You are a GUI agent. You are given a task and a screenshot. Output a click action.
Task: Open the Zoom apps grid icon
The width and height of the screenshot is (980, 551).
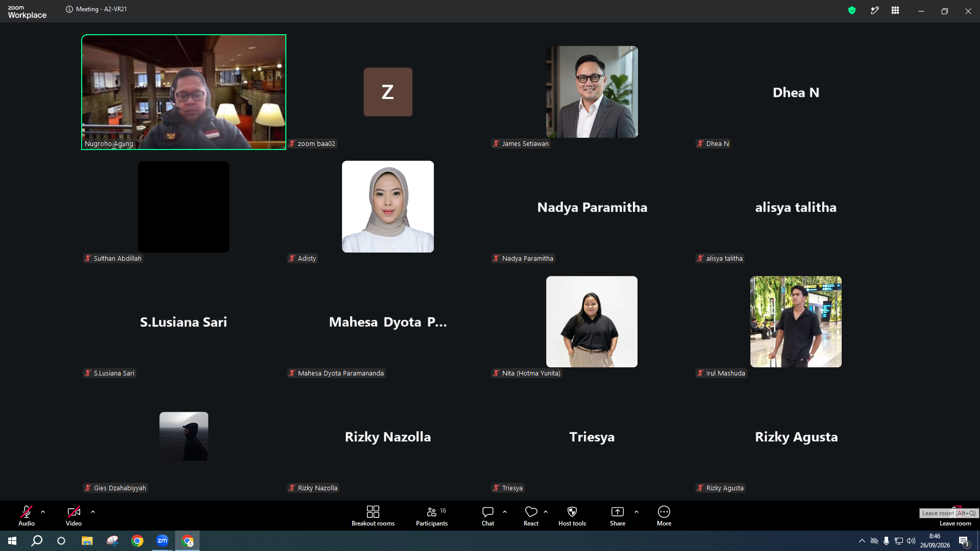pyautogui.click(x=895, y=10)
